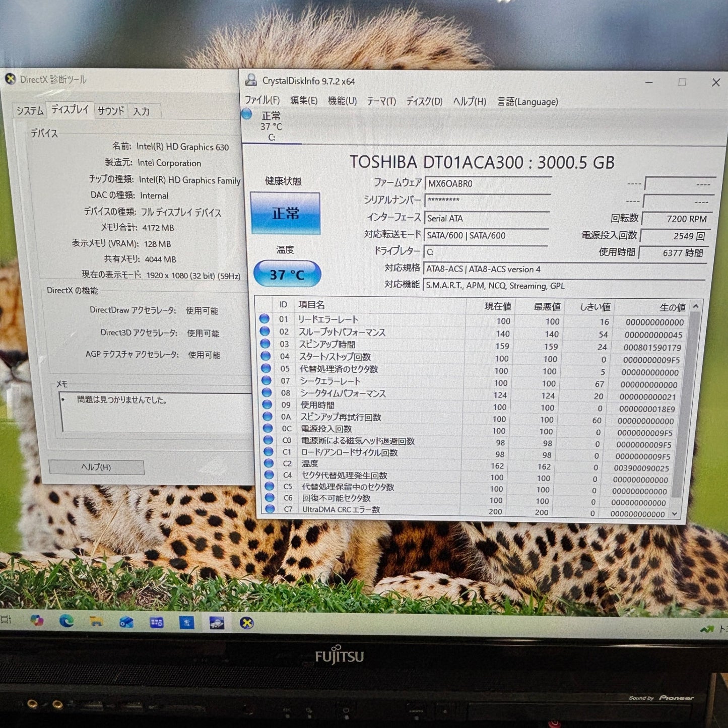Click the 使用時間 field 6377 時間
The image size is (728, 728).
click(674, 252)
